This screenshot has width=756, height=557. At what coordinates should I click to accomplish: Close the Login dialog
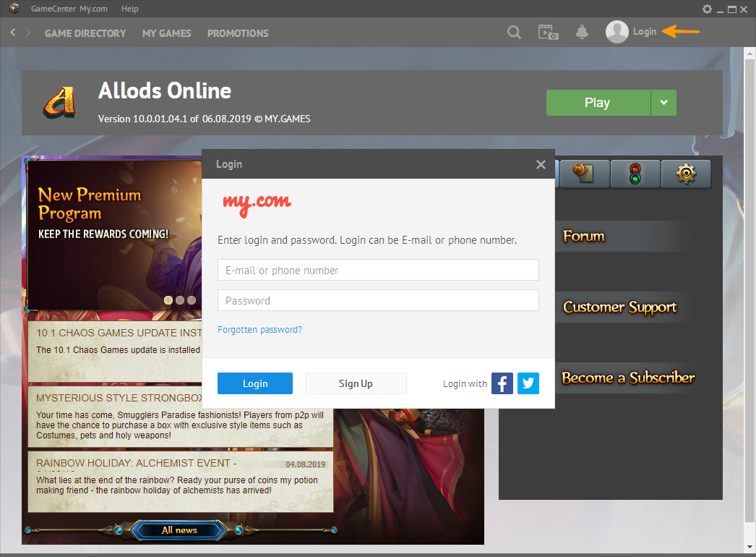click(x=541, y=165)
